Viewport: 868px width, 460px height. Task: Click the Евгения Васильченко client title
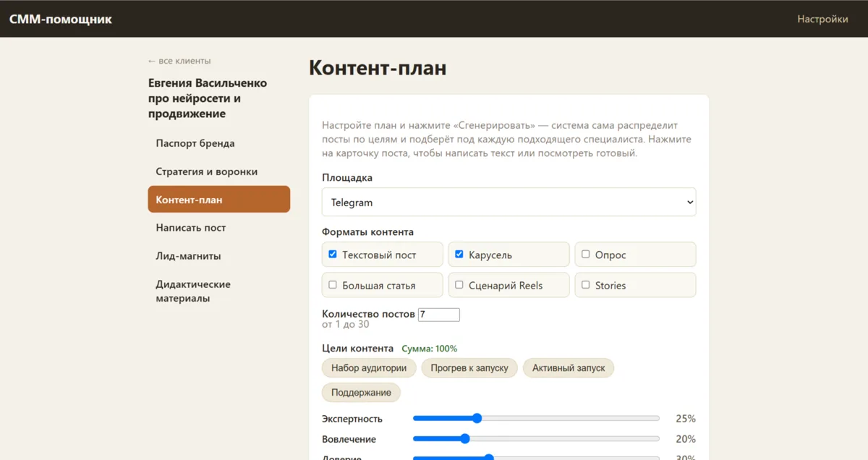pos(208,98)
